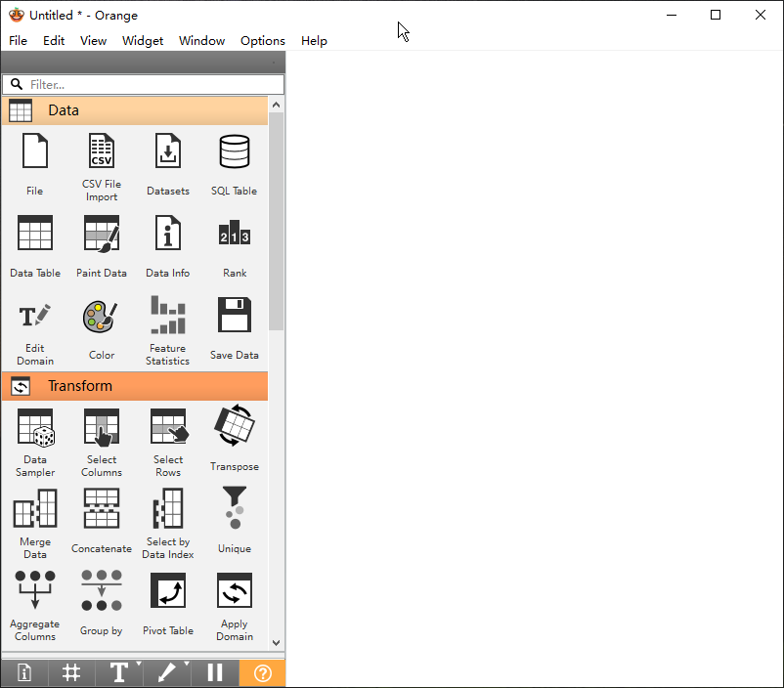Add the Select Rows widget
The image size is (784, 688).
coord(168,441)
